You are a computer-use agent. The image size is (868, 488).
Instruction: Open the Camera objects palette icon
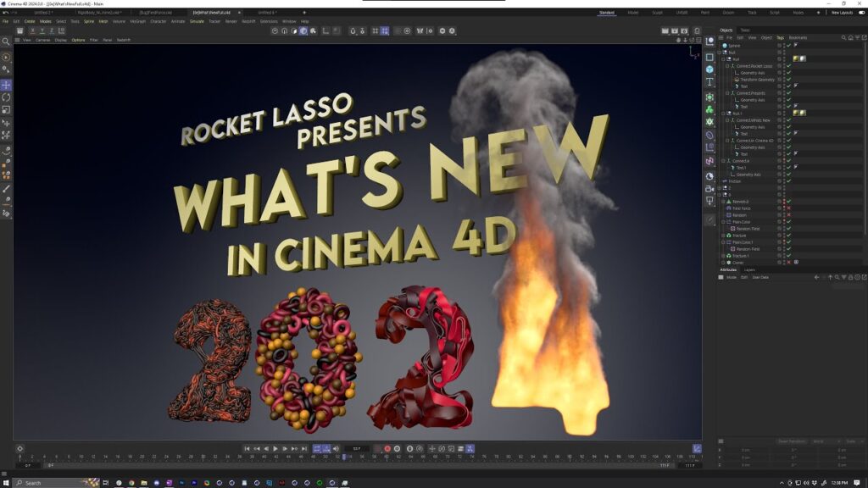click(x=709, y=189)
